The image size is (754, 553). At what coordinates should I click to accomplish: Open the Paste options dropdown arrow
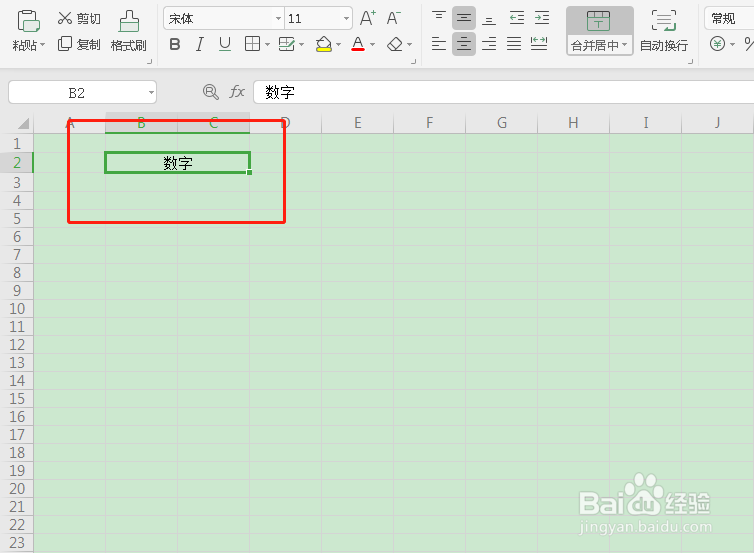click(x=43, y=45)
